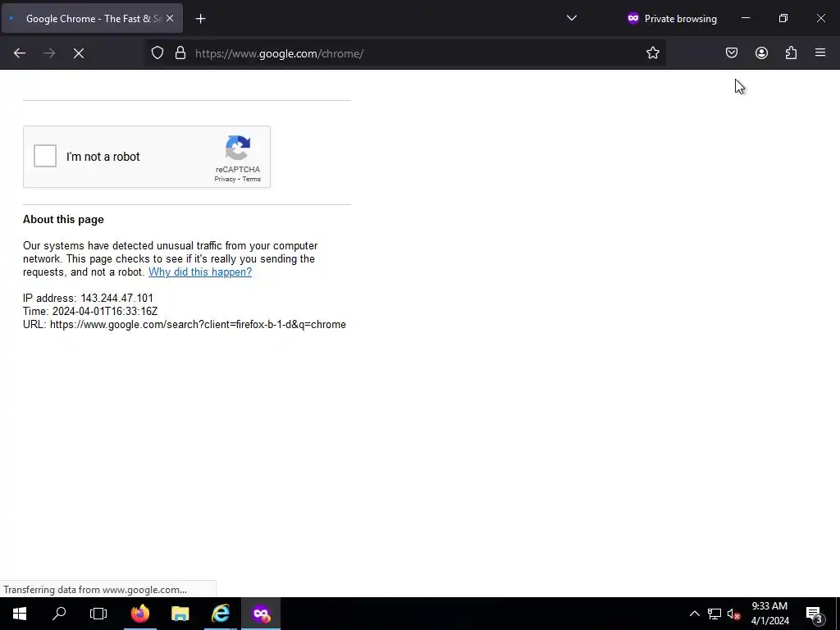Minimize the browser window

(x=745, y=18)
